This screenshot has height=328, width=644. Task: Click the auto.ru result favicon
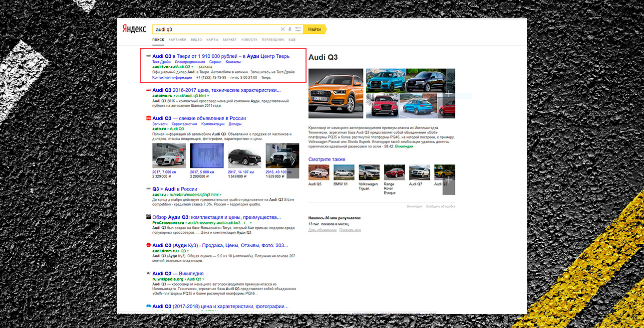click(148, 118)
